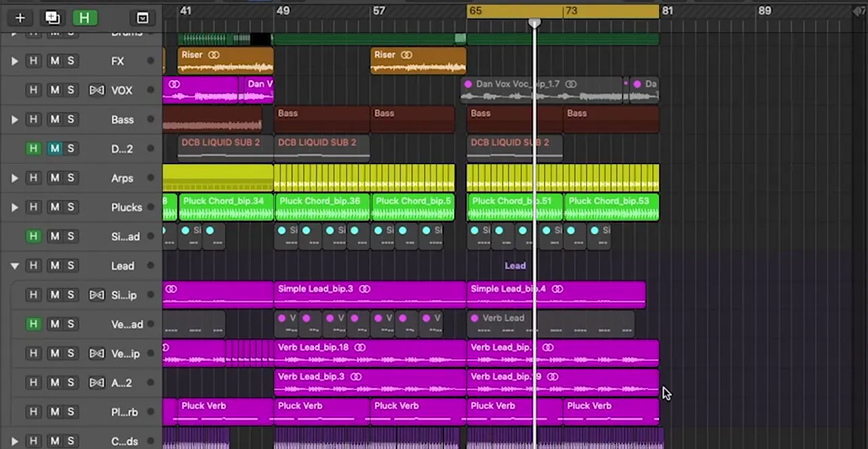The height and width of the screenshot is (449, 868).
Task: Solo the Lead track stack
Action: tap(71, 266)
